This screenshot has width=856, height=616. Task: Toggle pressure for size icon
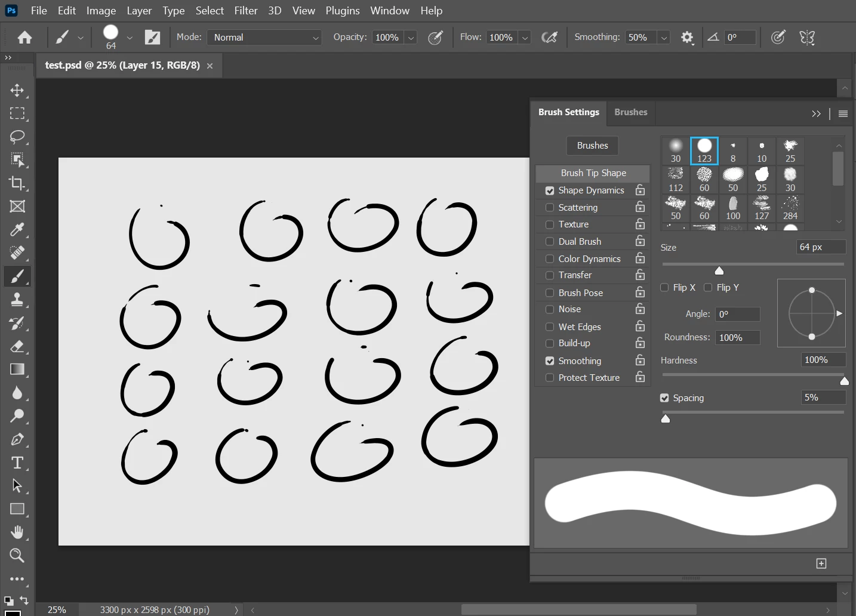[x=778, y=38]
